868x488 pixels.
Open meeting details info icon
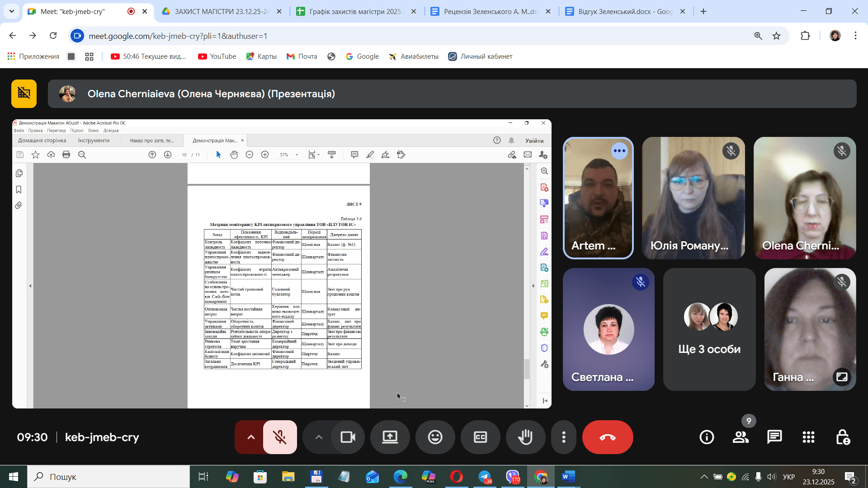click(x=707, y=437)
